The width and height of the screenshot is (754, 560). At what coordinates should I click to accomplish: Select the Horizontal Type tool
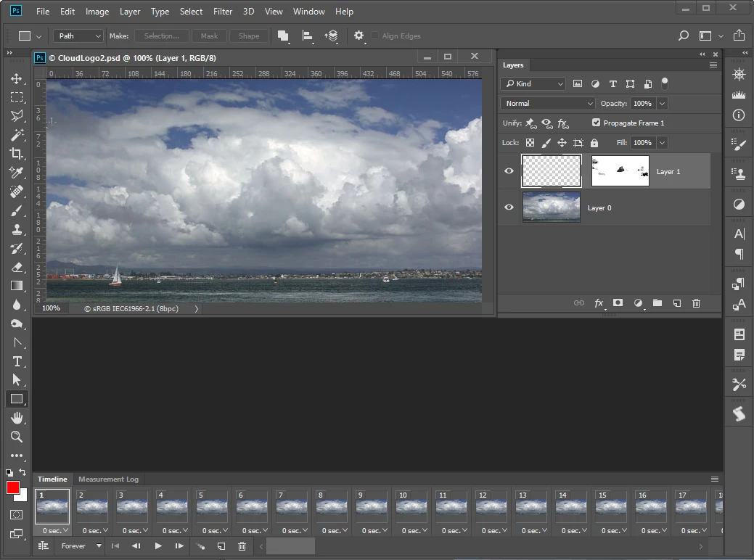17,361
